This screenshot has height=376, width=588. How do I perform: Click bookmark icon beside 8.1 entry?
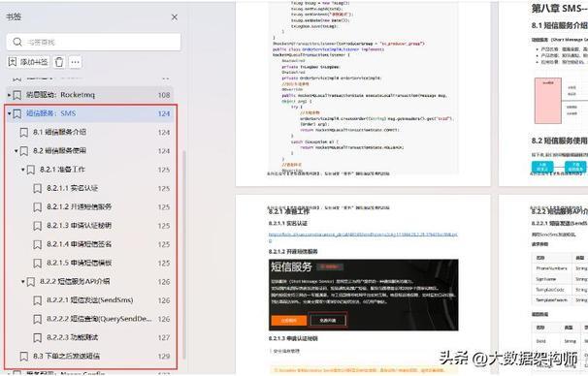[x=24, y=132]
